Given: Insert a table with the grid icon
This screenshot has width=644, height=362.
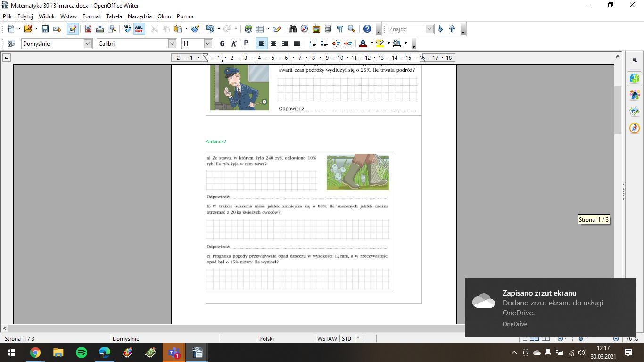Looking at the screenshot, I should (x=260, y=29).
